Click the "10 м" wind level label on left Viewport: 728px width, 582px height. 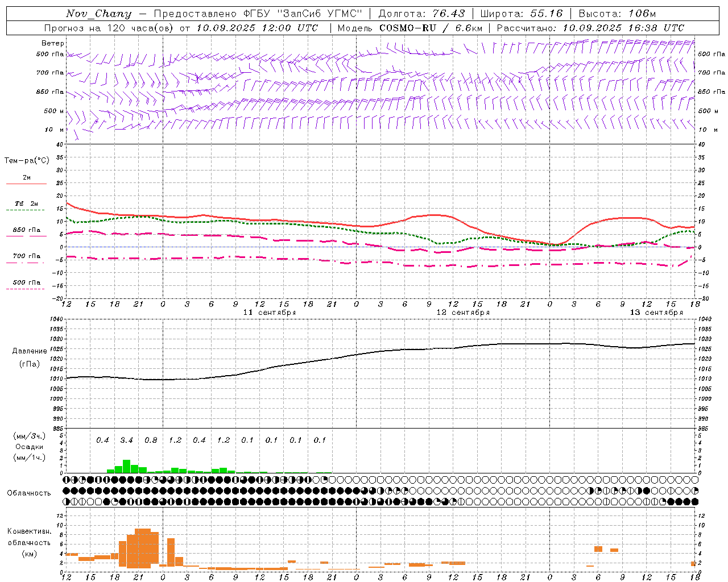click(x=55, y=130)
